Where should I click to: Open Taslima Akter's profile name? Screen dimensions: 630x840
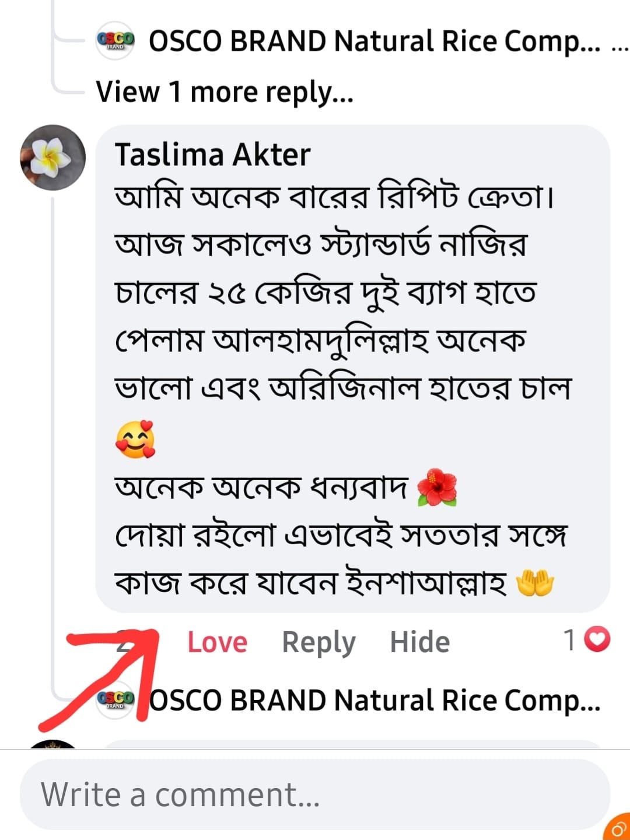point(212,155)
